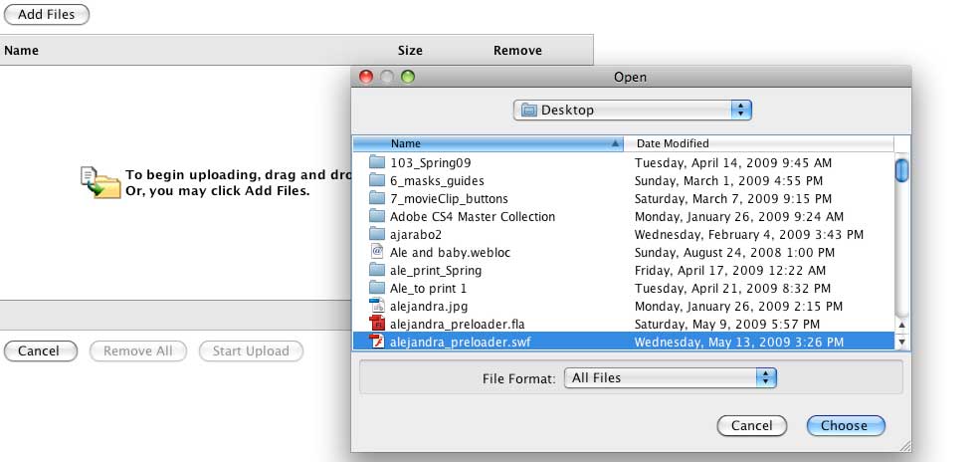Sort by the Name column header
Image resolution: width=980 pixels, height=462 pixels.
(489, 143)
